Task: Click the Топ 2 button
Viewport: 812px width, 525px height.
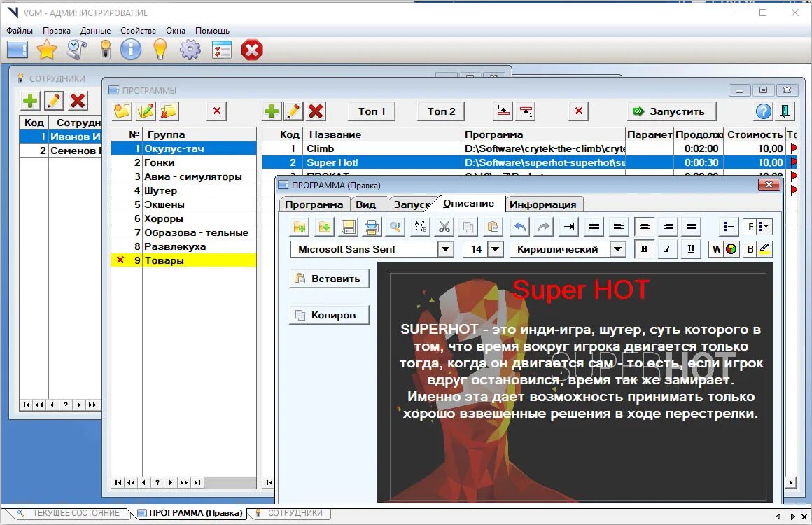Action: point(441,111)
